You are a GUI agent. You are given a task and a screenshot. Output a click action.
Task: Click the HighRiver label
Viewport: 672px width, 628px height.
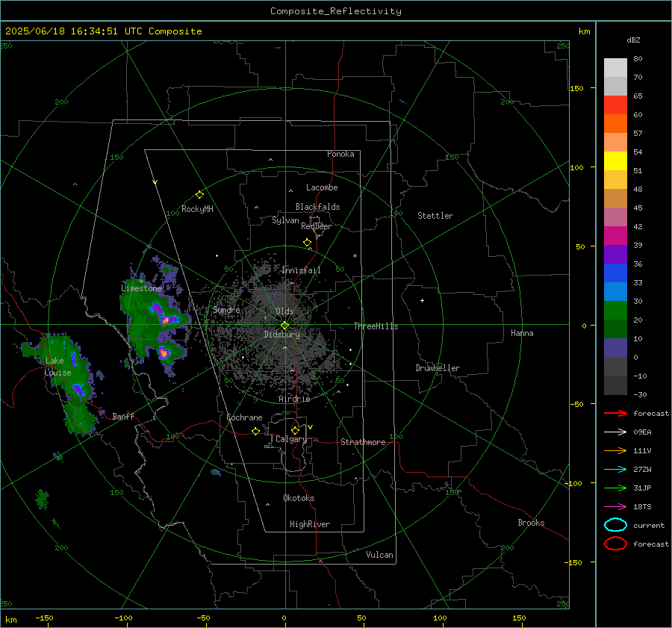click(310, 524)
